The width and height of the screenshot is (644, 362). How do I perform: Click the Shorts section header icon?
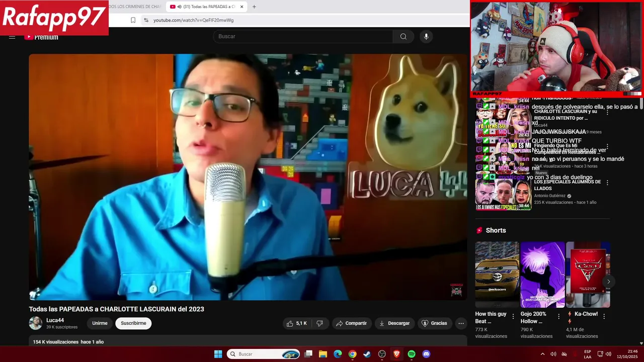479,230
